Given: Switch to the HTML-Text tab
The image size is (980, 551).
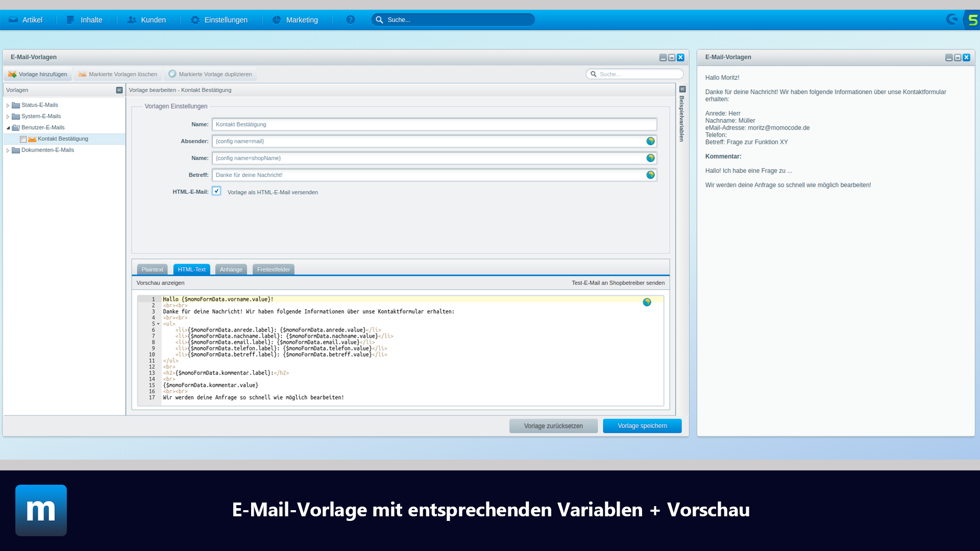Looking at the screenshot, I should coord(191,269).
